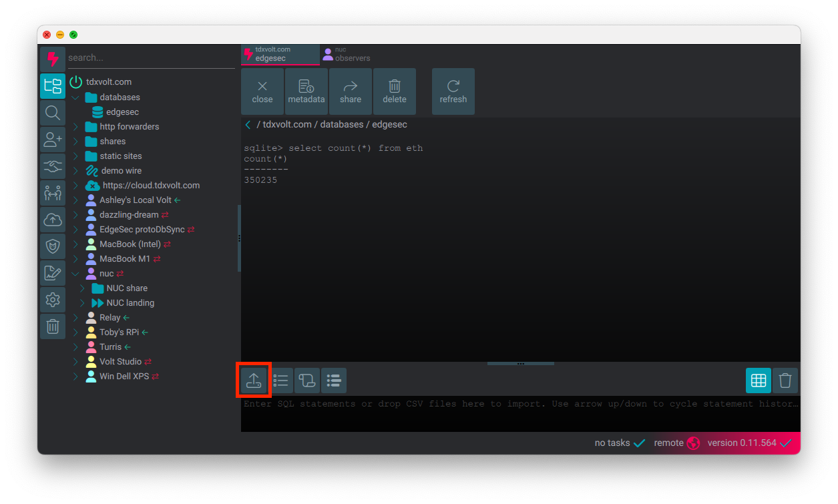The image size is (838, 504).
Task: Click the delete toolbar button
Action: click(x=395, y=91)
